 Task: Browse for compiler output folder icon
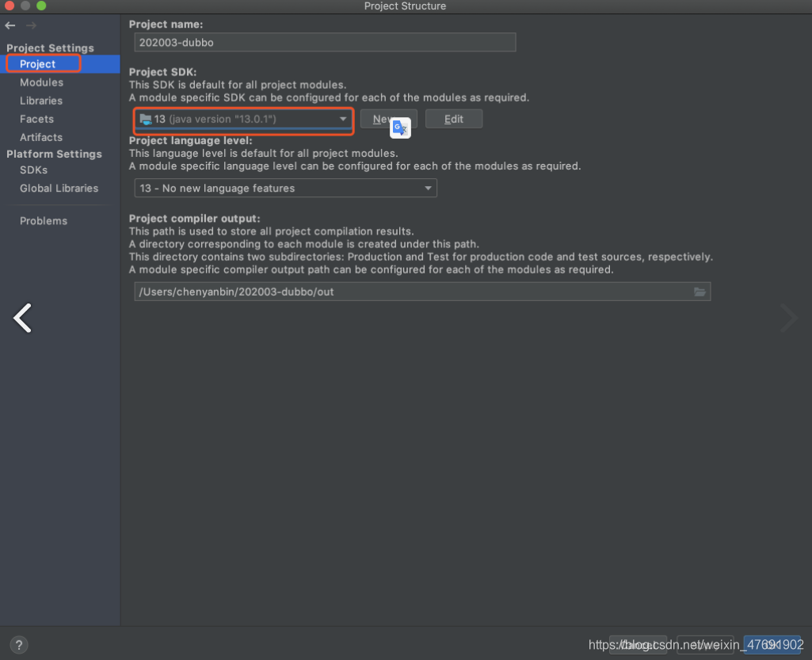tap(700, 292)
